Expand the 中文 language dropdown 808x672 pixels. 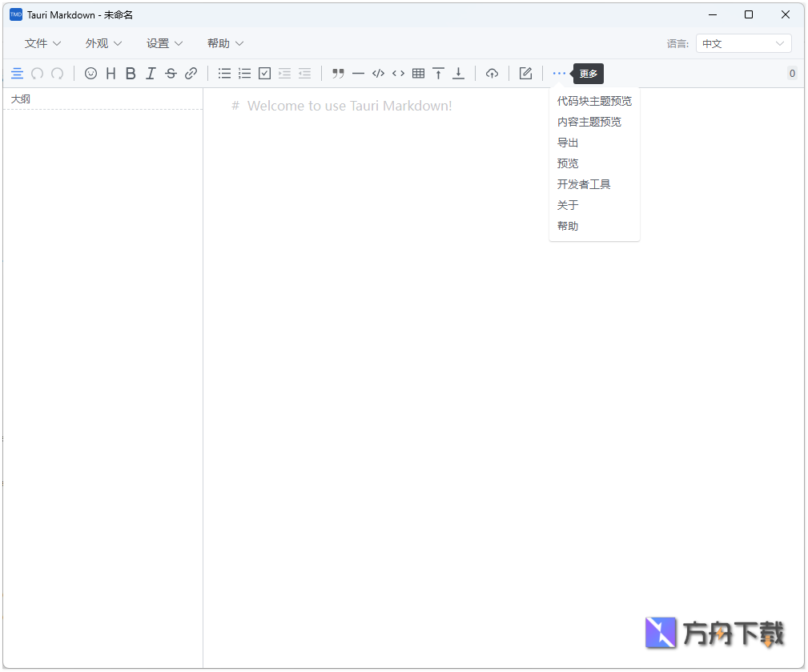(743, 44)
